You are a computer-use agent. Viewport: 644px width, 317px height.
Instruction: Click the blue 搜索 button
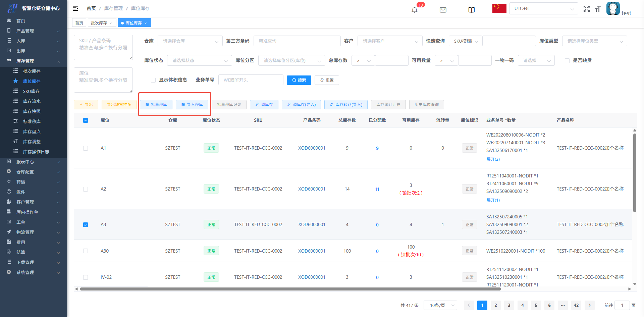pos(299,80)
